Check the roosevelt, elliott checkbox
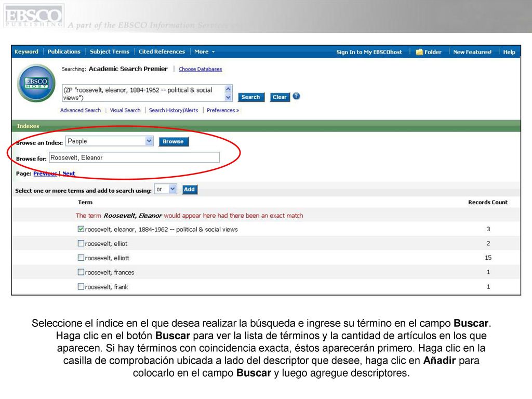532x399 pixels. [81, 258]
